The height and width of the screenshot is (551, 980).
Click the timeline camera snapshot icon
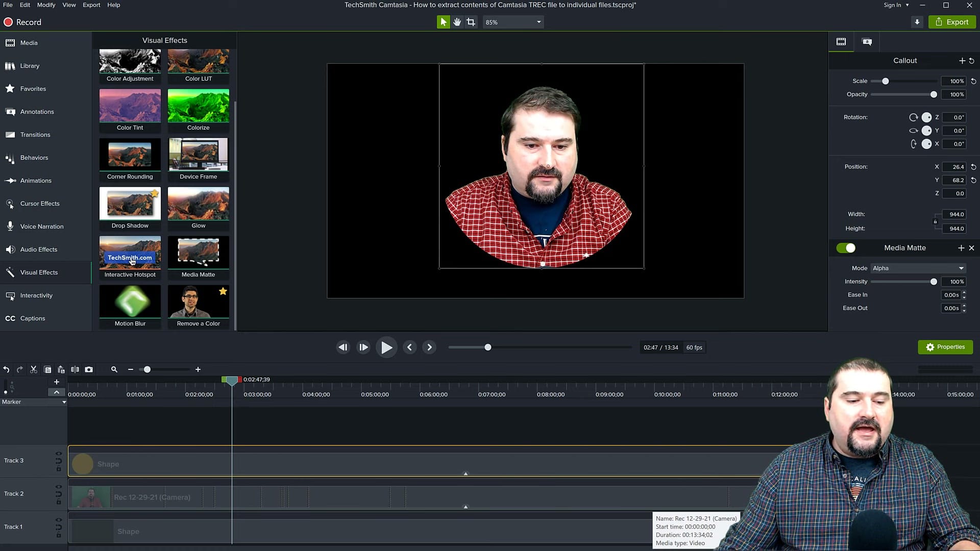pyautogui.click(x=89, y=369)
